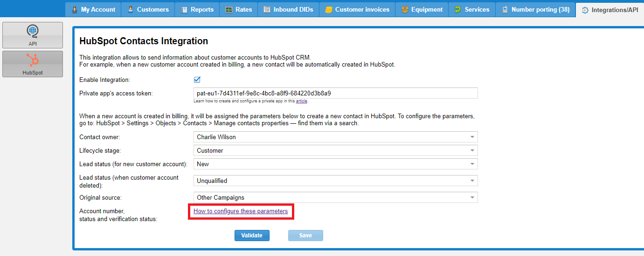Open the private app article link
The image size is (644, 256).
coord(301,101)
